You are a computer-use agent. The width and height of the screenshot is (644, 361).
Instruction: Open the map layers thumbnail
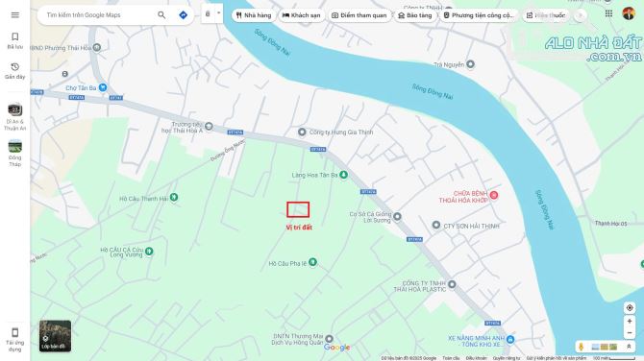point(55,336)
